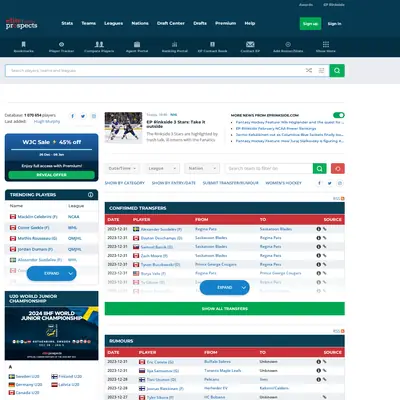
Task: Open Show By Entry/Date link
Action: (x=174, y=183)
